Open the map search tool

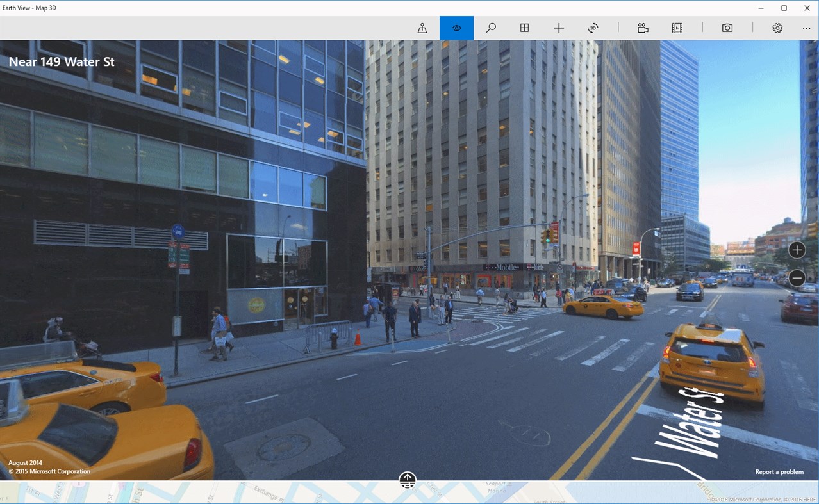(x=490, y=28)
